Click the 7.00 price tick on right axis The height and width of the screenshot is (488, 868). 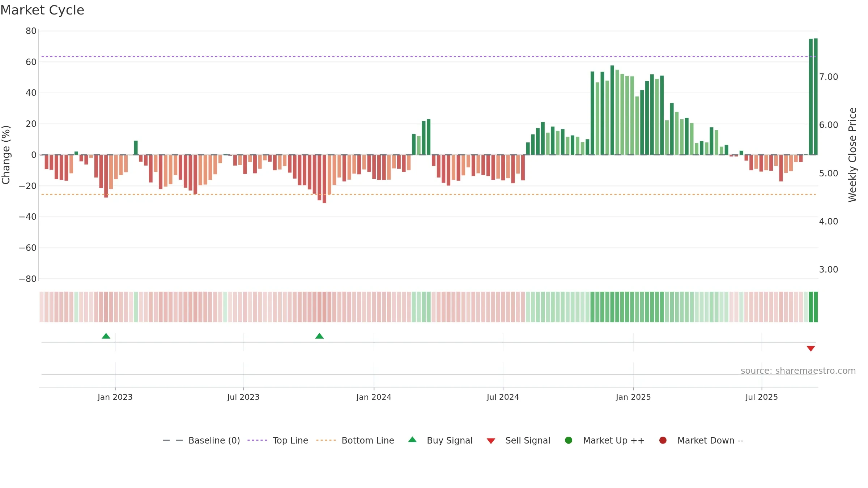pyautogui.click(x=829, y=77)
